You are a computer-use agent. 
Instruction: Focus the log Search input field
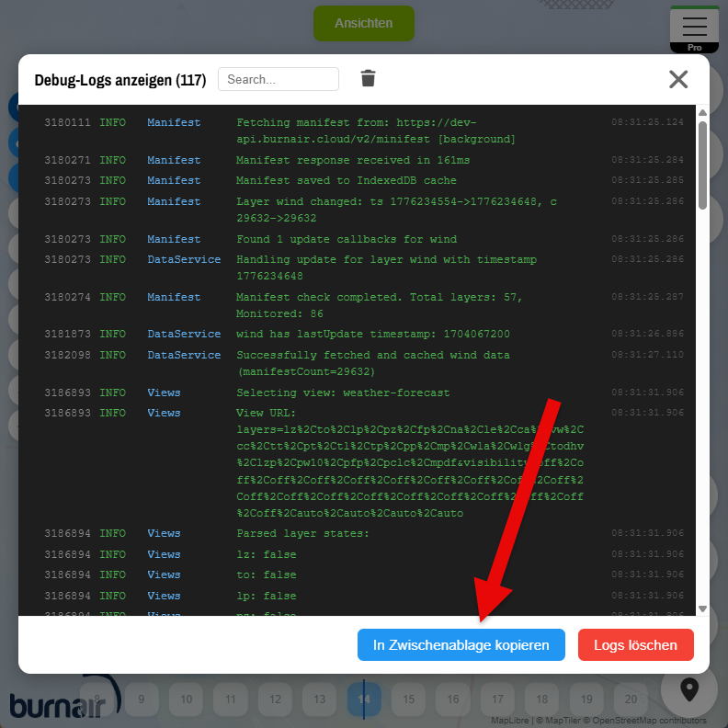click(278, 79)
